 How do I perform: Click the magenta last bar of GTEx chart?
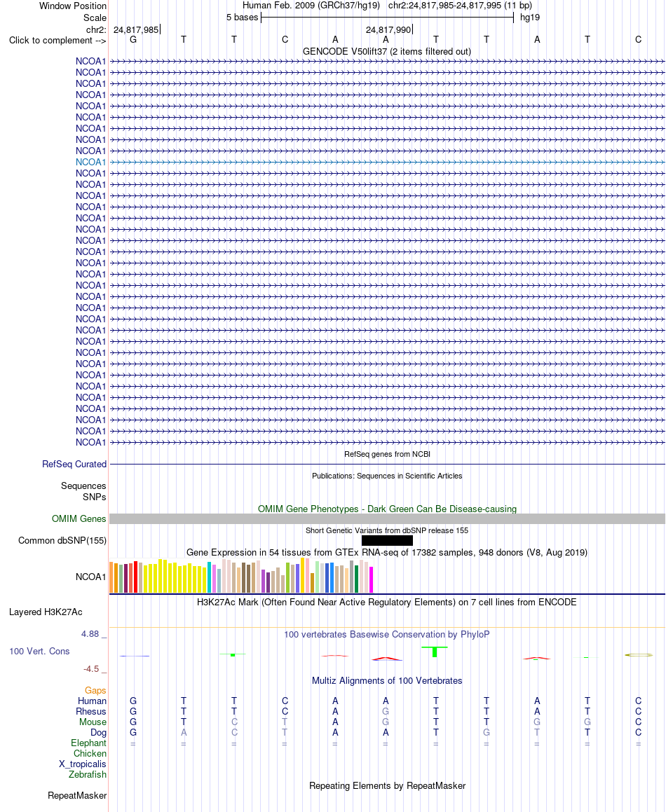pos(371,580)
